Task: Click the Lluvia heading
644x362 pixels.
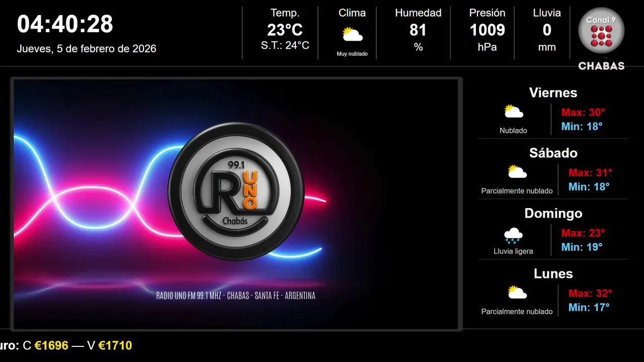Action: (x=547, y=13)
